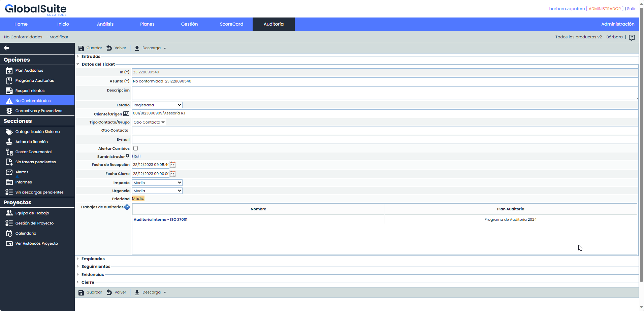Image resolution: width=644 pixels, height=311 pixels.
Task: Click the back arrow icon in sidebar
Action: pyautogui.click(x=7, y=48)
